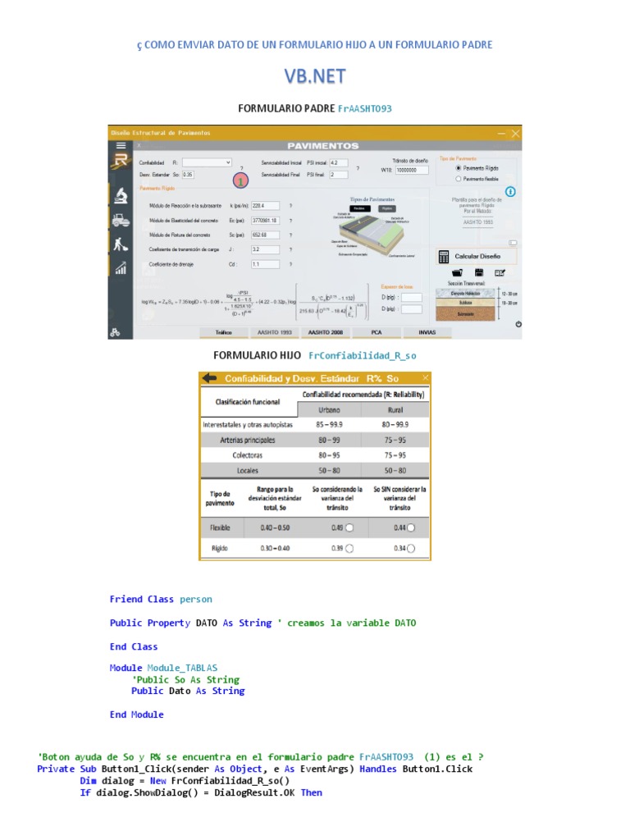
Task: Open the INVIAS tab
Action: tap(427, 333)
